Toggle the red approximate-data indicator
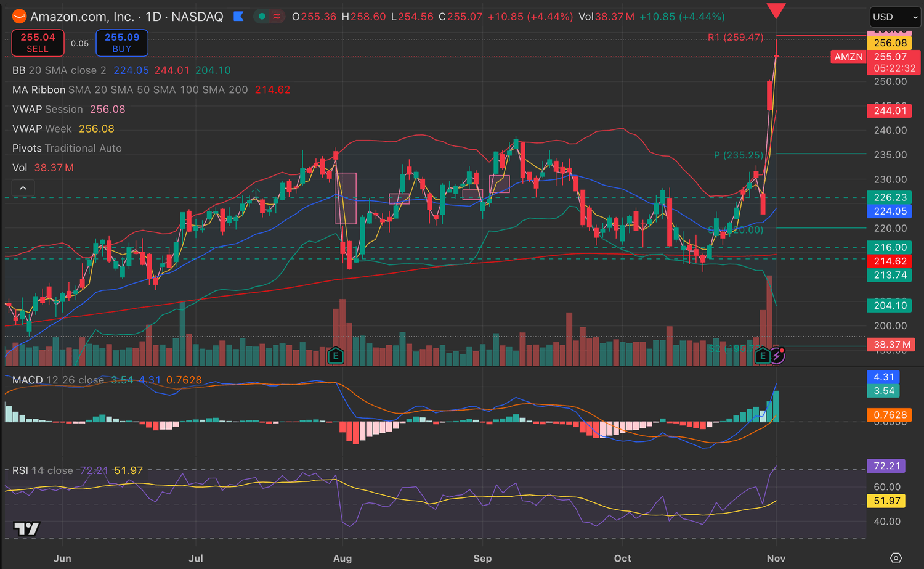The height and width of the screenshot is (569, 924). point(277,17)
